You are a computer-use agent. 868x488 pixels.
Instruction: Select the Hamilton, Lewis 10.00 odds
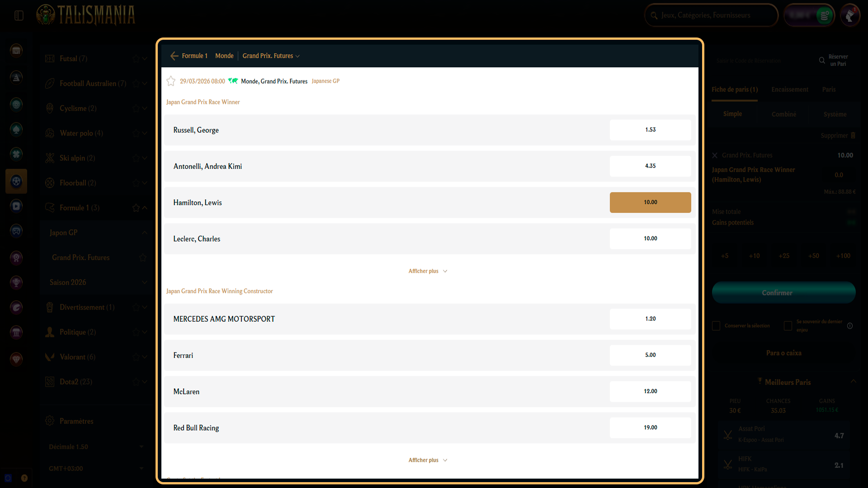pyautogui.click(x=650, y=202)
